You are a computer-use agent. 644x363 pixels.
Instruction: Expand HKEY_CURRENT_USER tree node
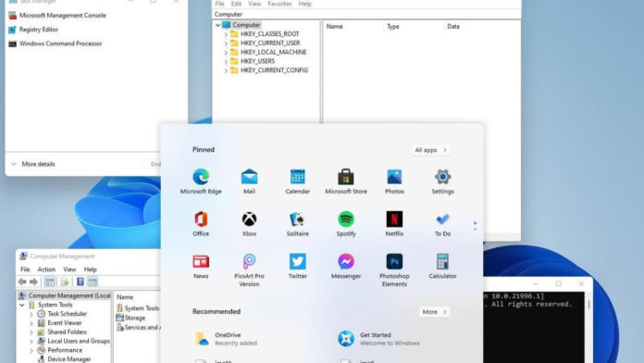[226, 44]
